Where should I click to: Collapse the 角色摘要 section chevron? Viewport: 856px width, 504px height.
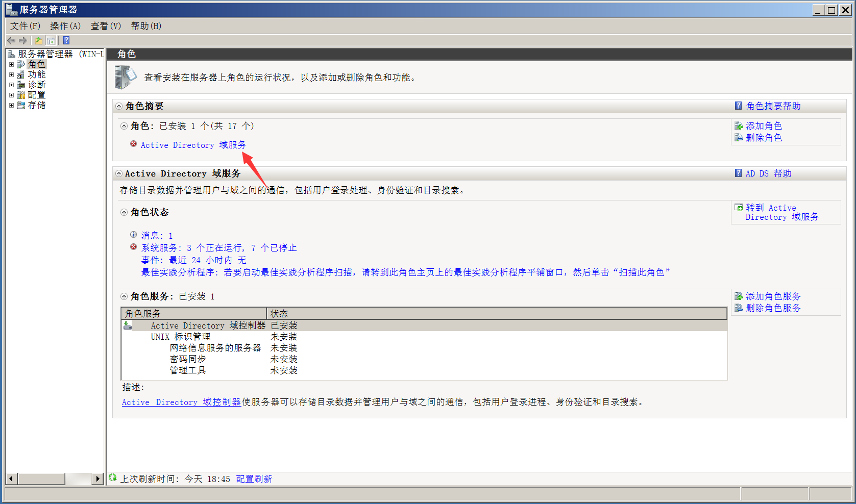point(119,106)
